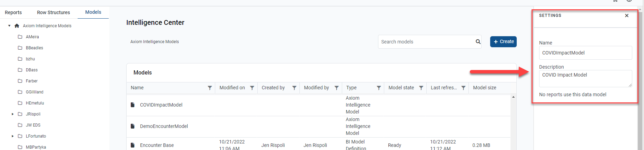This screenshot has width=644, height=150.
Task: Select the AMeira folder
Action: pyautogui.click(x=32, y=37)
